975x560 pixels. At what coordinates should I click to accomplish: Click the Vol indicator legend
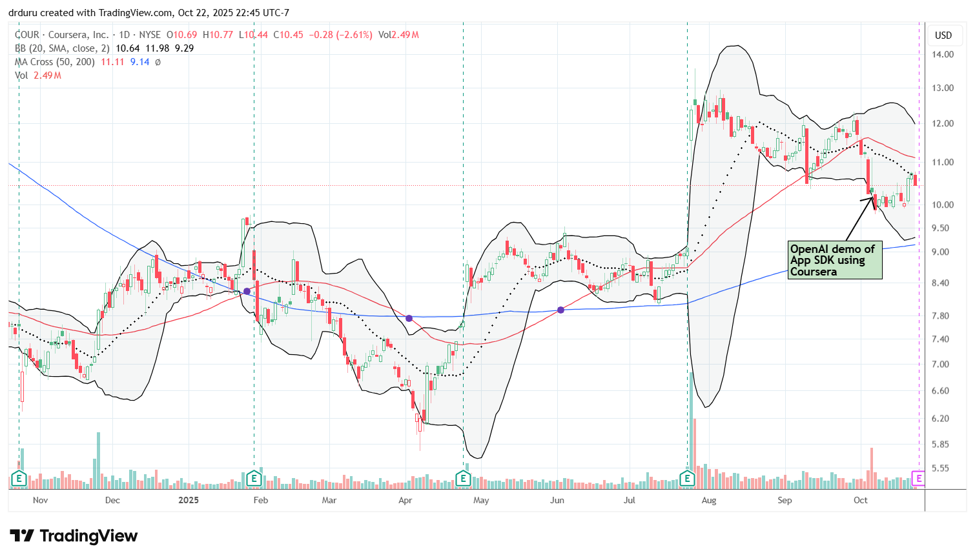pyautogui.click(x=22, y=75)
